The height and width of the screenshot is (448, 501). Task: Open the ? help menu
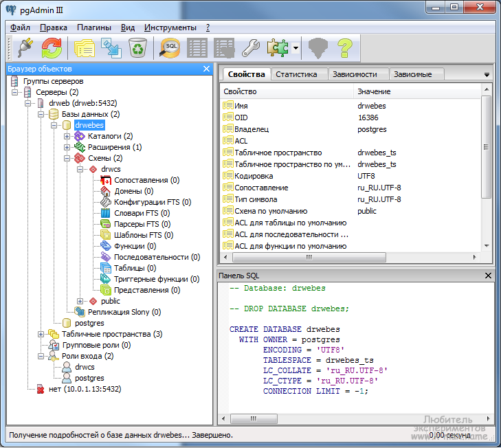pos(208,27)
